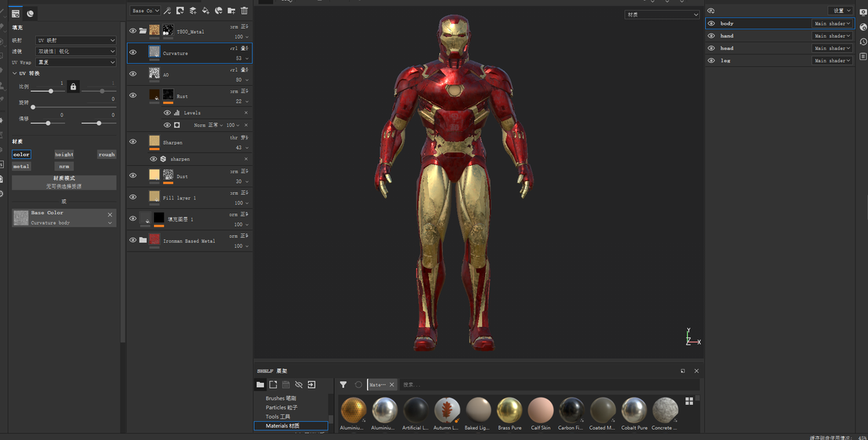The height and width of the screenshot is (440, 868).
Task: Hide the T800_Metal layer
Action: (133, 31)
